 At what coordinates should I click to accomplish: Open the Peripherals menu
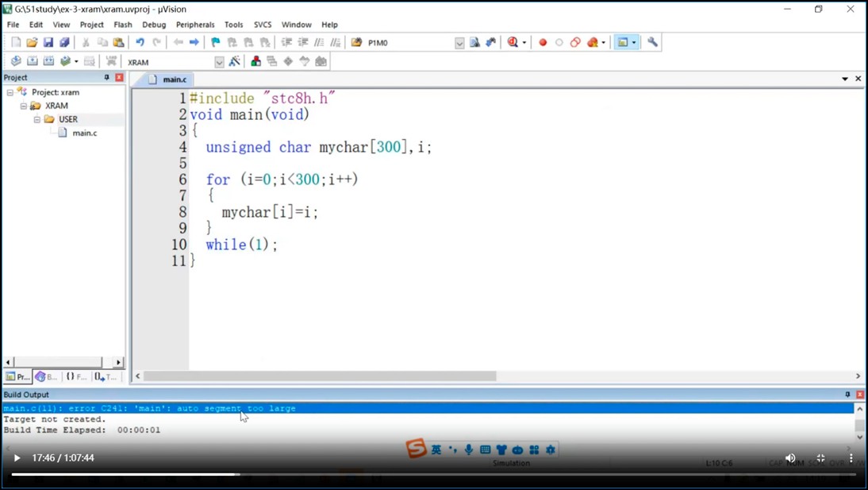point(195,25)
